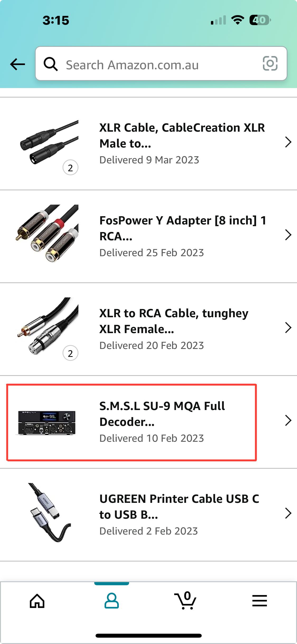Open XLR Cable CableCreation product thumbnail
This screenshot has width=297, height=644.
pyautogui.click(x=49, y=143)
